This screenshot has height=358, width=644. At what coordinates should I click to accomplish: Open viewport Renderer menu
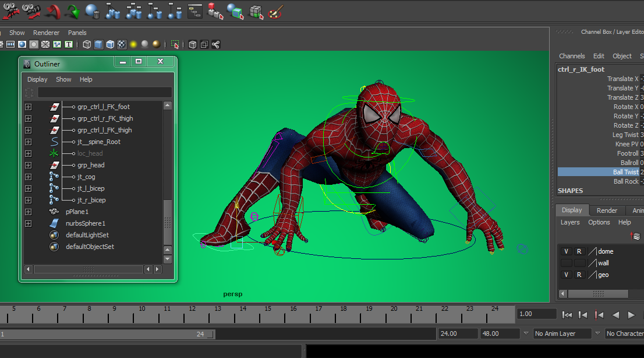point(46,33)
